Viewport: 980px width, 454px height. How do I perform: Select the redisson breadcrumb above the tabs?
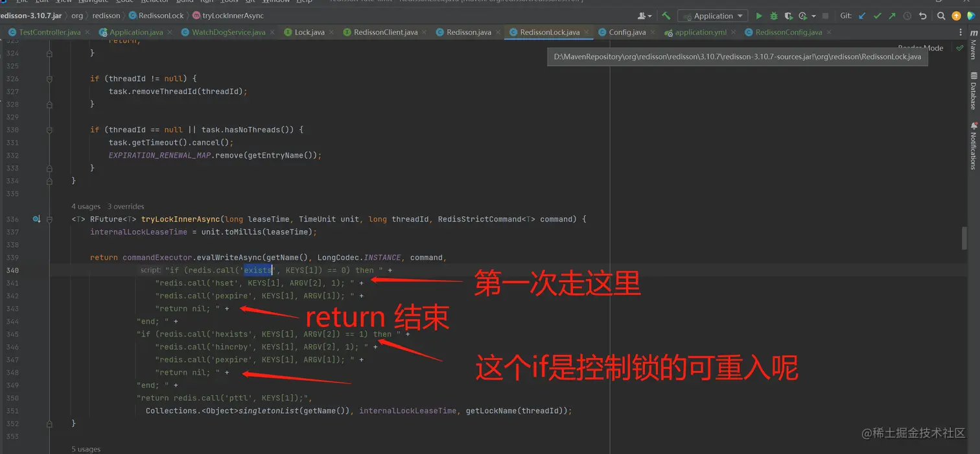106,16
